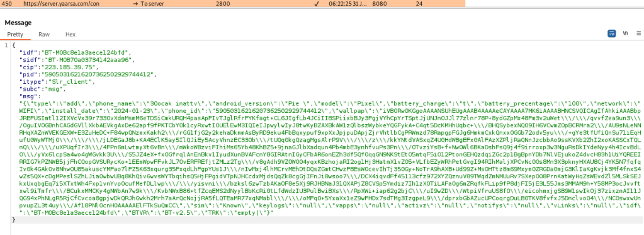Image resolution: width=644 pixels, height=235 pixels.
Task: Click the Message panel heading
Action: click(x=18, y=23)
